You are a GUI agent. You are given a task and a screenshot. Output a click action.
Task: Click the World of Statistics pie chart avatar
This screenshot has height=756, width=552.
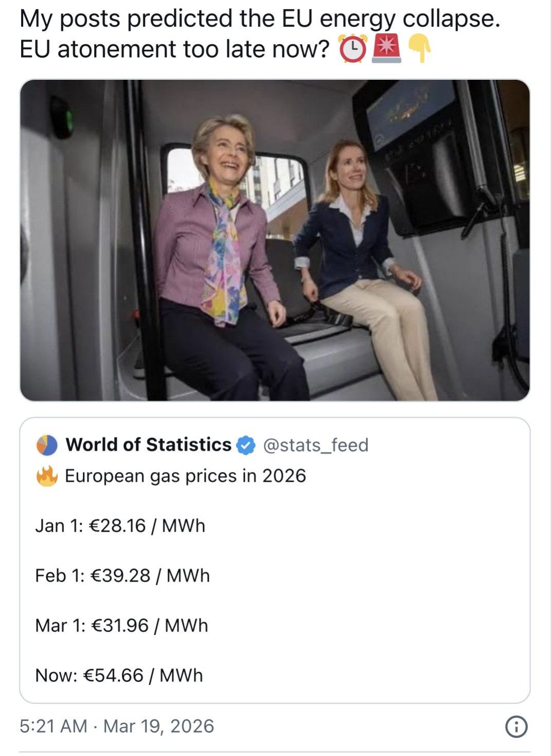47,445
